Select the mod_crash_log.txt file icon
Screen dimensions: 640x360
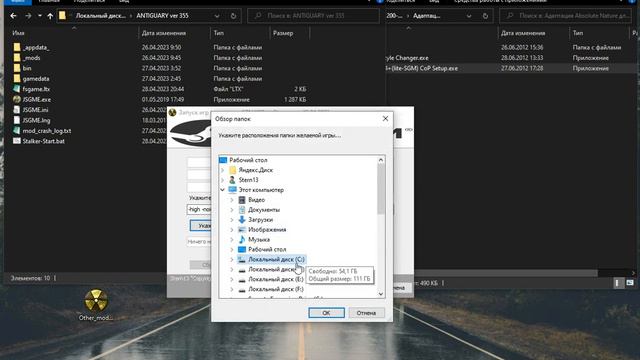[x=17, y=131]
